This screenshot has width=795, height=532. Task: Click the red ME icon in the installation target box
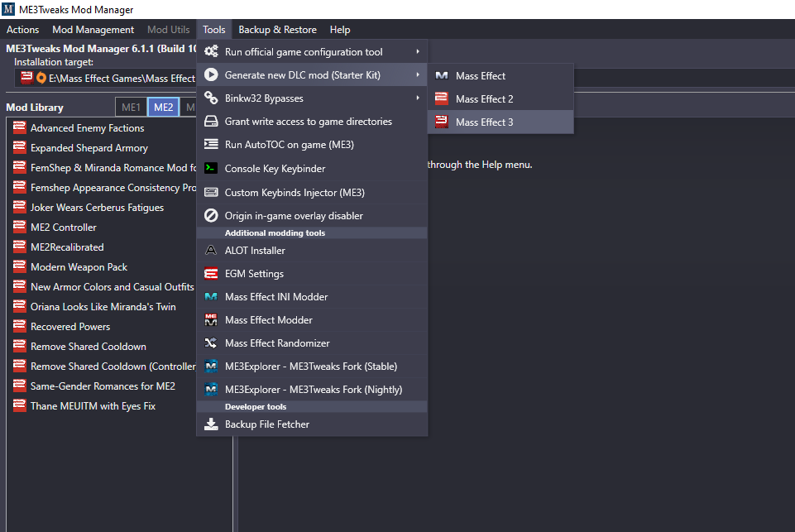(26, 78)
